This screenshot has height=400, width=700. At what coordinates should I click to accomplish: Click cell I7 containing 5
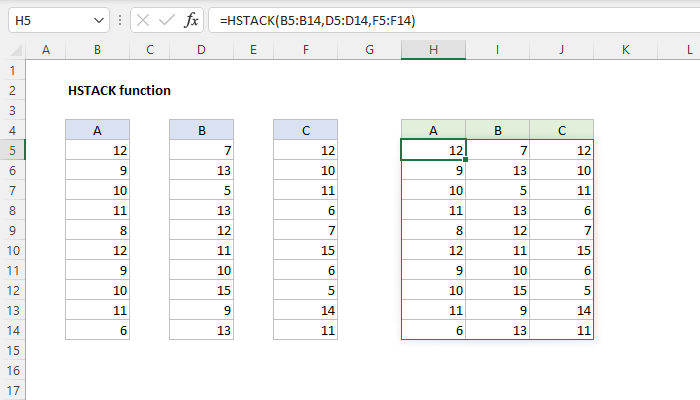coord(497,191)
